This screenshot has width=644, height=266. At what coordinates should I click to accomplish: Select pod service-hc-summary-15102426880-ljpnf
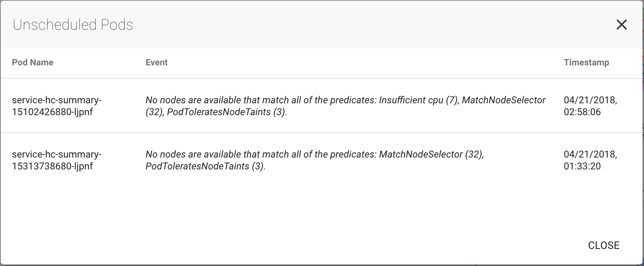56,106
